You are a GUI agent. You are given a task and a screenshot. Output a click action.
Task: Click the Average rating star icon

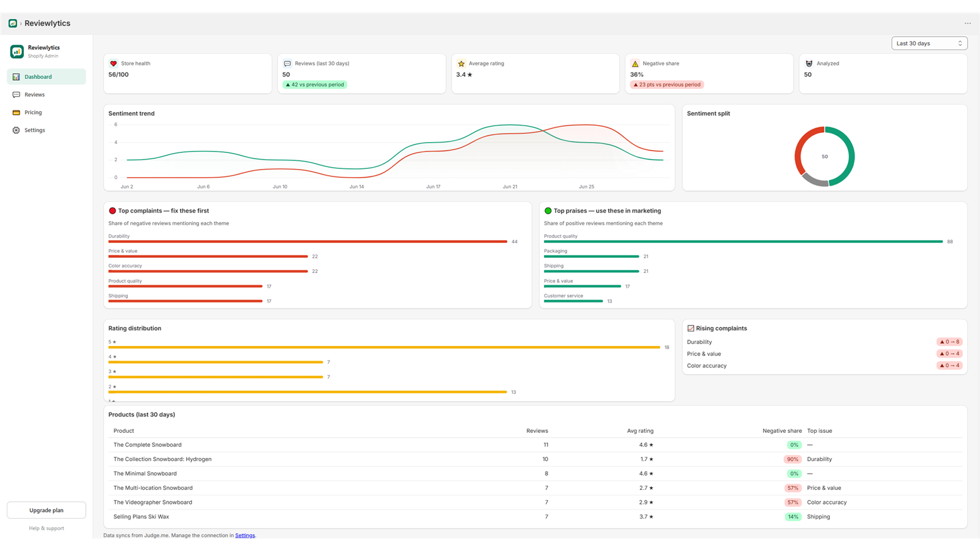point(461,64)
